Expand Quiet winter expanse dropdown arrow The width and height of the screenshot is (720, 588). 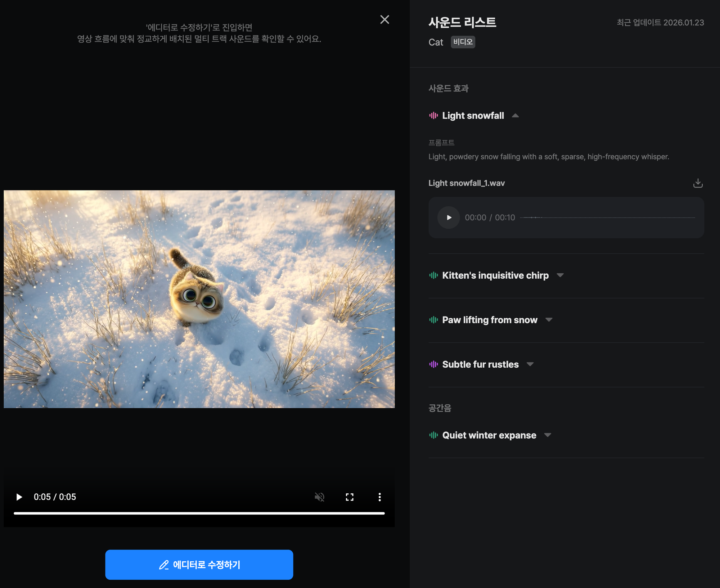pos(548,435)
